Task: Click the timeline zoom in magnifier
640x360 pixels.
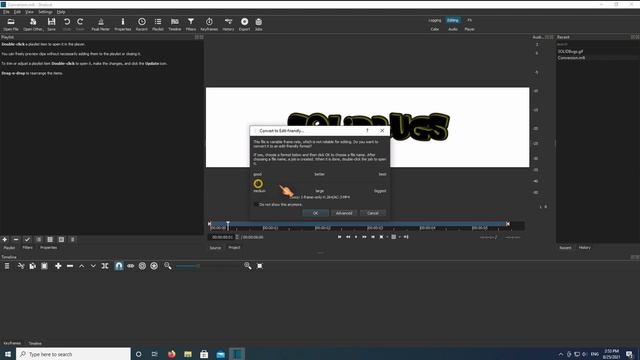Action: point(248,266)
